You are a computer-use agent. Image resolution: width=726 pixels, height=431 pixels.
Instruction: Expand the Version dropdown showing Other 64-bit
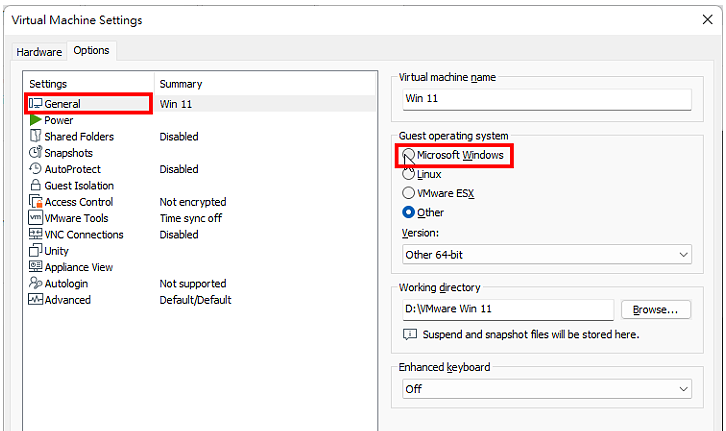547,255
